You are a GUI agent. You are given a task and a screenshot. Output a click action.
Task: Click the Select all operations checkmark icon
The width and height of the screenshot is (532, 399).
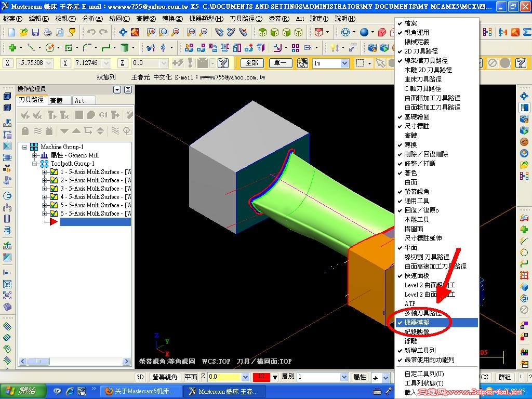point(25,115)
